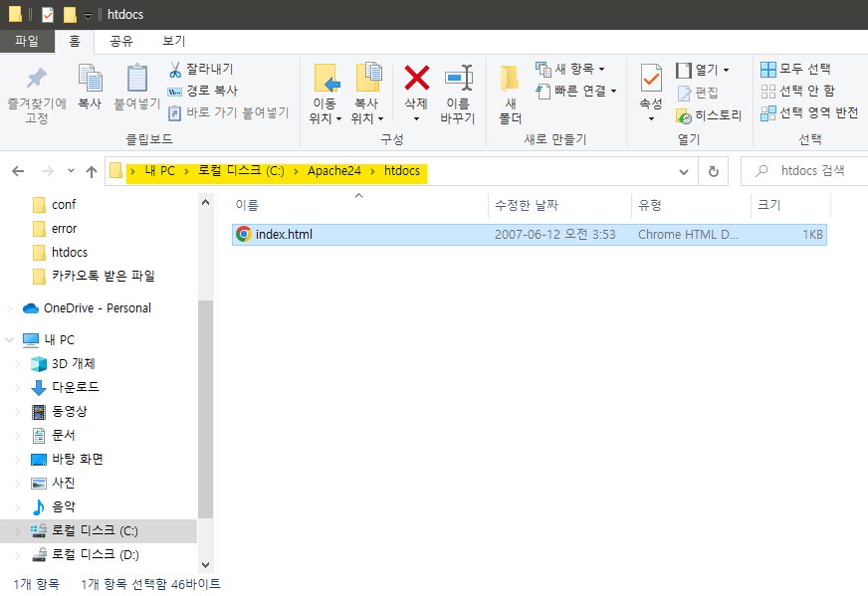Select 음악 (Music) in sidebar
This screenshot has height=596, width=868.
[53, 506]
